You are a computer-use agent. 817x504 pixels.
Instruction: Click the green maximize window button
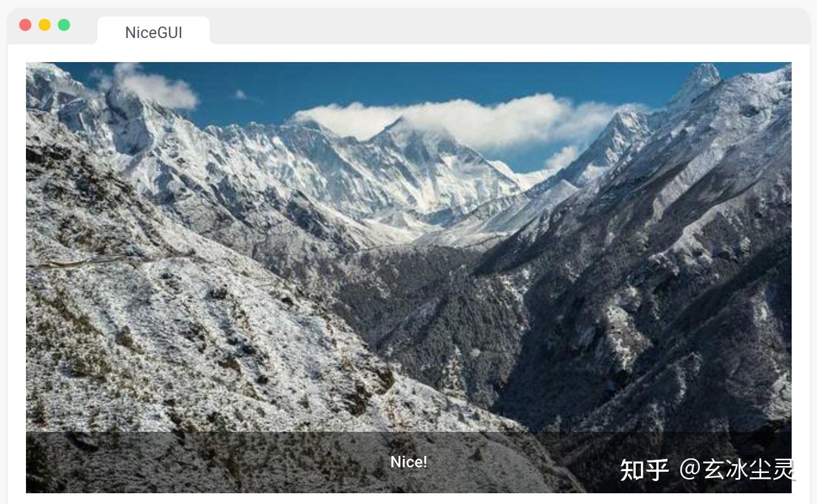tap(64, 25)
